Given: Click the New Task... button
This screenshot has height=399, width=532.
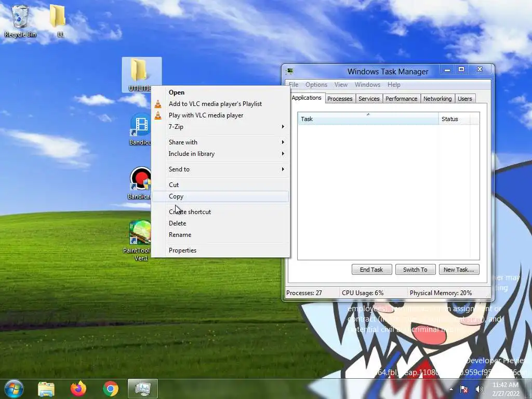Looking at the screenshot, I should click(459, 270).
